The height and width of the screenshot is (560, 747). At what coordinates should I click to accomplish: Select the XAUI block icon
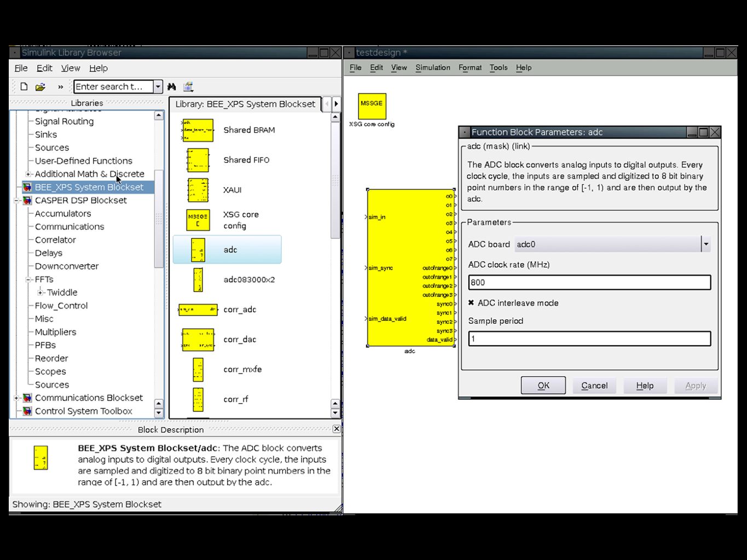198,190
